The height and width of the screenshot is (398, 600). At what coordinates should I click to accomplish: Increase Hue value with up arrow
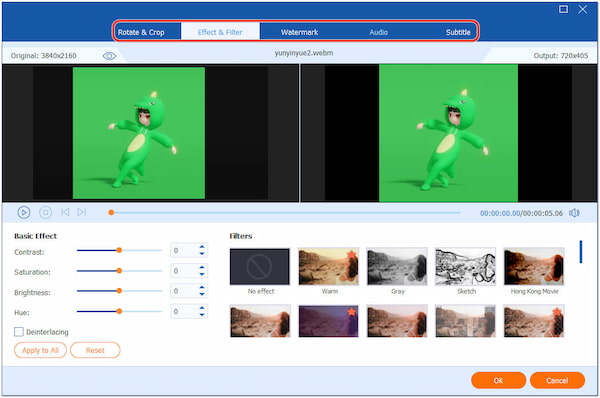[x=202, y=308]
